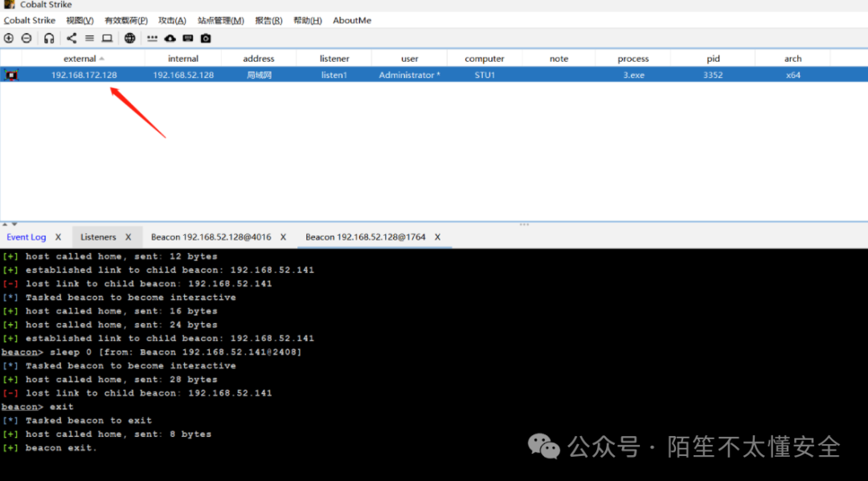868x481 pixels.
Task: Switch to the session table view icon
Action: [x=89, y=38]
